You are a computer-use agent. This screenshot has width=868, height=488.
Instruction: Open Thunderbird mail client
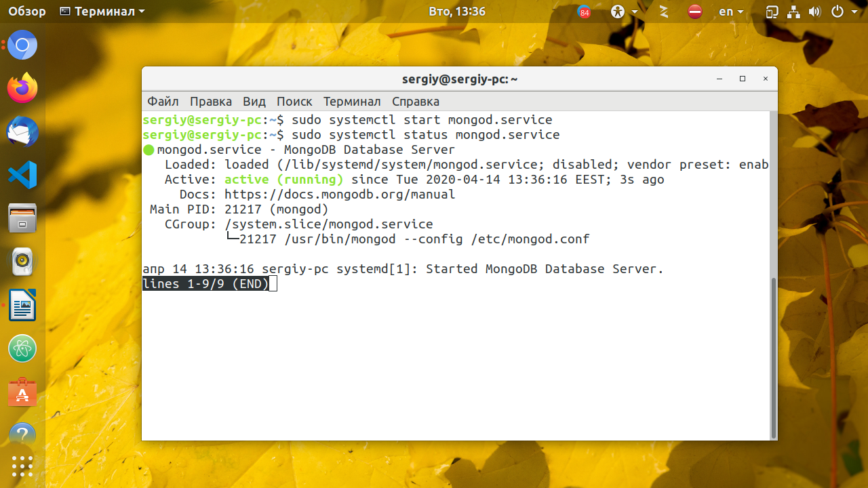(22, 132)
